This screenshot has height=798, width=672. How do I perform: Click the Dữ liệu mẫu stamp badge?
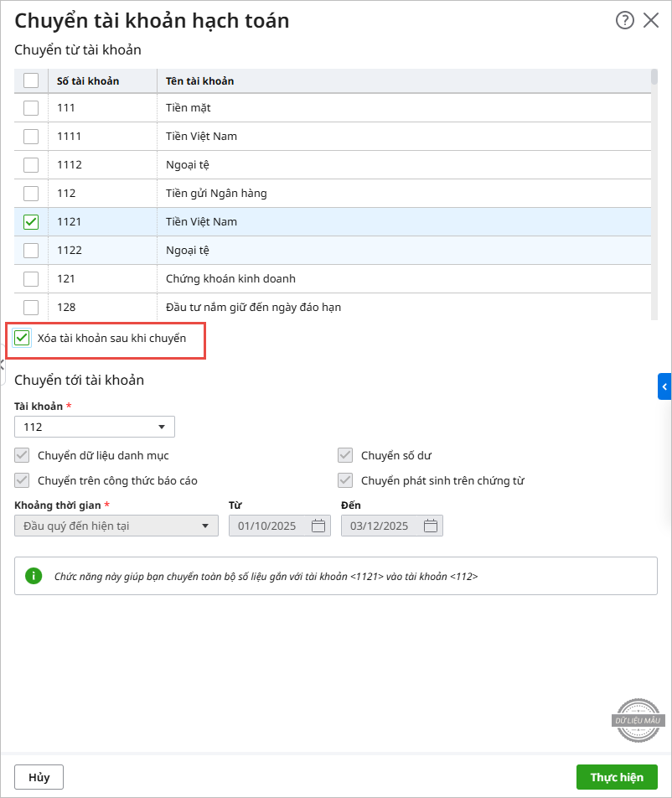(638, 720)
